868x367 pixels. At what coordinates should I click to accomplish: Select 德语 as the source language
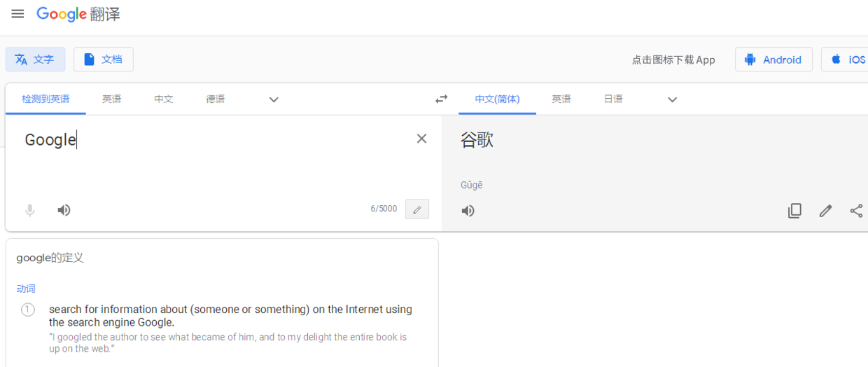pyautogui.click(x=216, y=99)
